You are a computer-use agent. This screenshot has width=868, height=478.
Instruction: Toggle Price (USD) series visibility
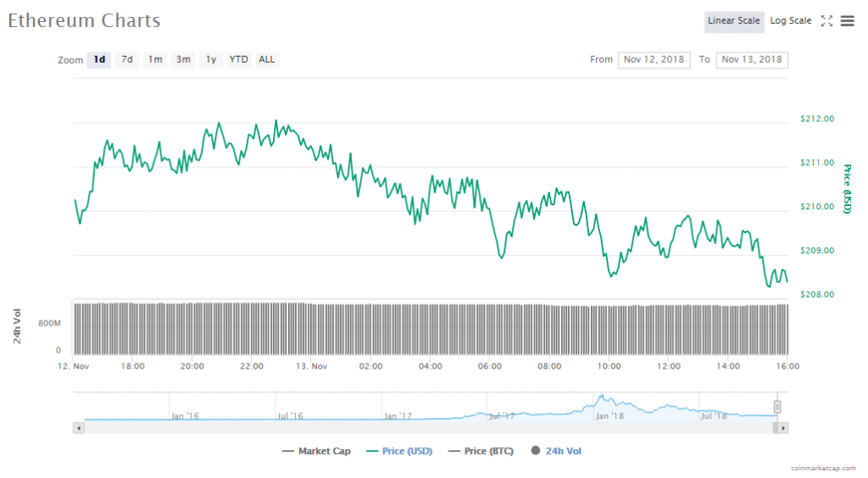coord(399,451)
